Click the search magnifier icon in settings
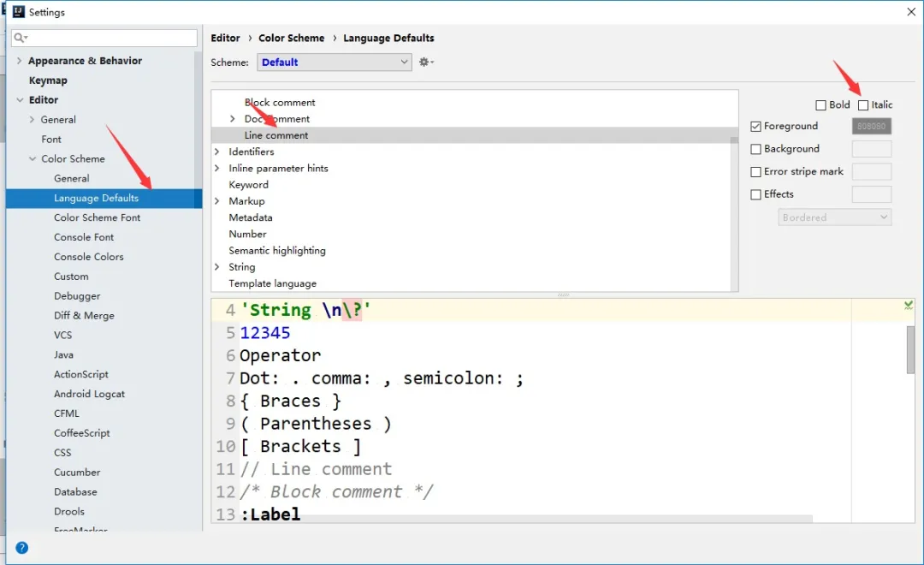924x565 pixels. coord(21,39)
